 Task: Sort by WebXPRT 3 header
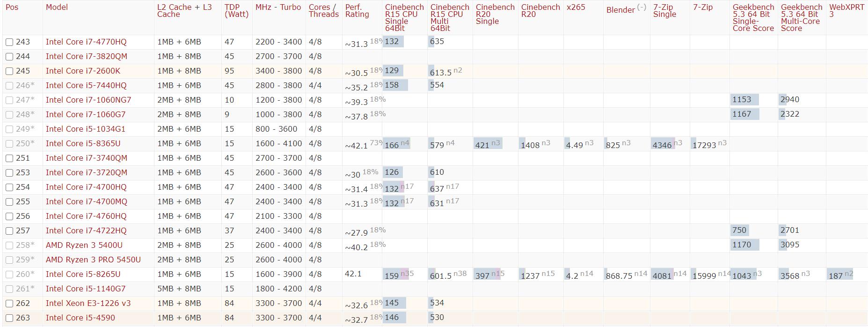(x=846, y=11)
